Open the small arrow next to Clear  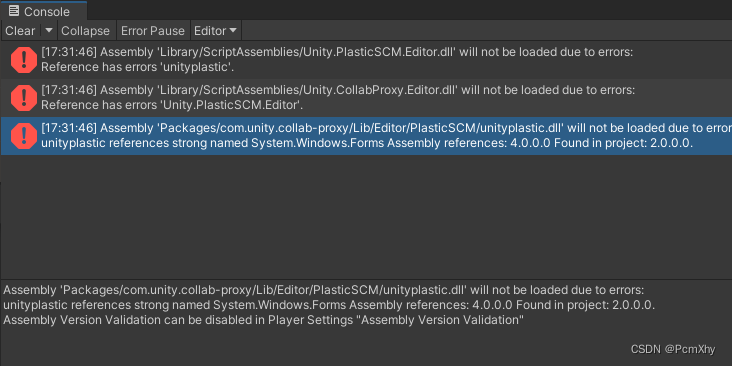pos(49,30)
